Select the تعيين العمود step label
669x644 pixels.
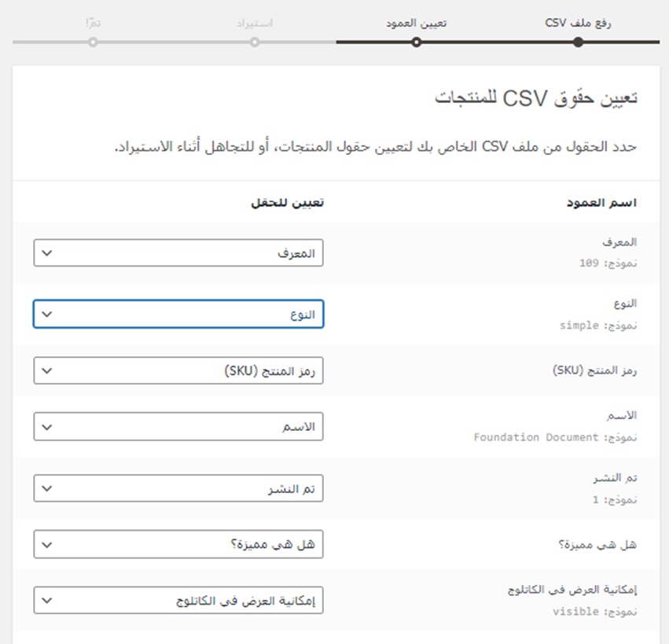[417, 22]
